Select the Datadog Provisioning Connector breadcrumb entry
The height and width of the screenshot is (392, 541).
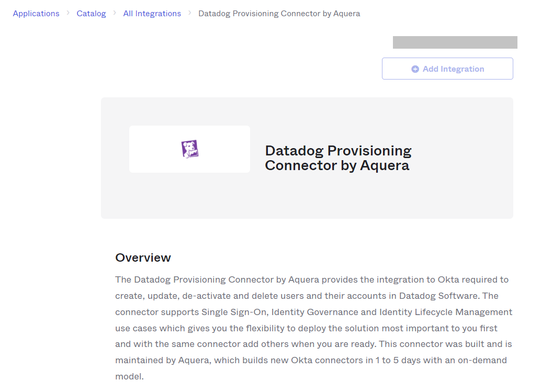[x=279, y=13]
